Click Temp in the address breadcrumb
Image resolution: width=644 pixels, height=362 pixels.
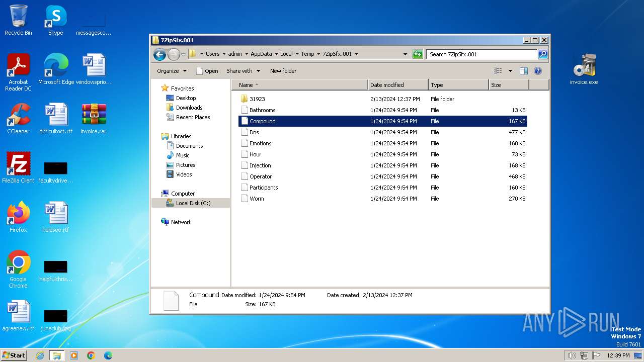point(307,54)
